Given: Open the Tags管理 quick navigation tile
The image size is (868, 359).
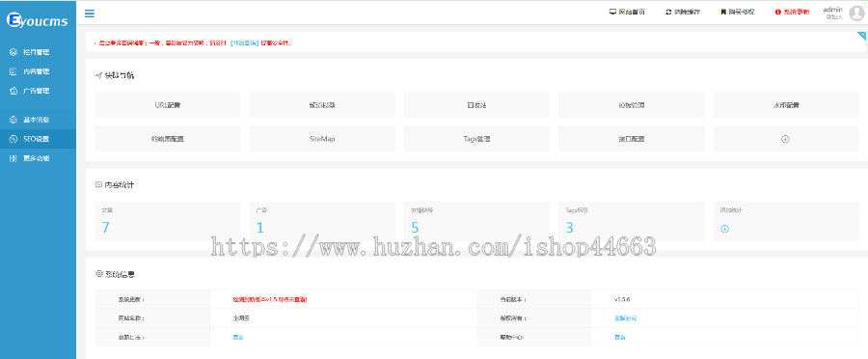Looking at the screenshot, I should tap(476, 139).
